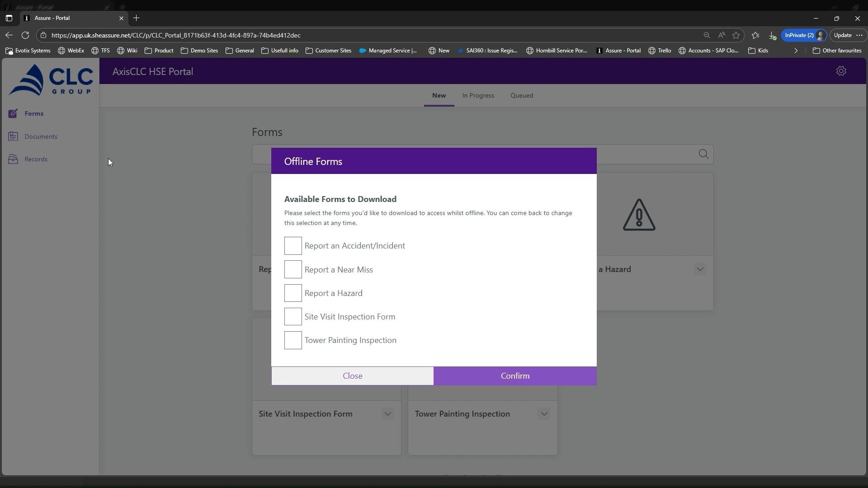The height and width of the screenshot is (488, 868).
Task: Expand Tower Painting Inspection card chevron
Action: point(544,414)
